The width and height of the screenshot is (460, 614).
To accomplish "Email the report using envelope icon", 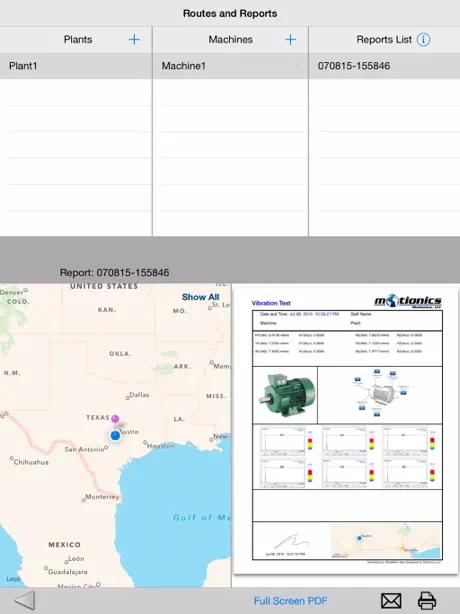I will [391, 600].
